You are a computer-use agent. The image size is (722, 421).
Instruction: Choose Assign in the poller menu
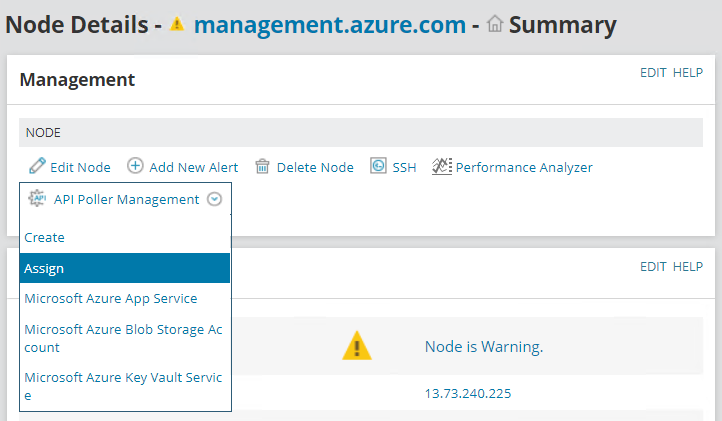coord(44,268)
